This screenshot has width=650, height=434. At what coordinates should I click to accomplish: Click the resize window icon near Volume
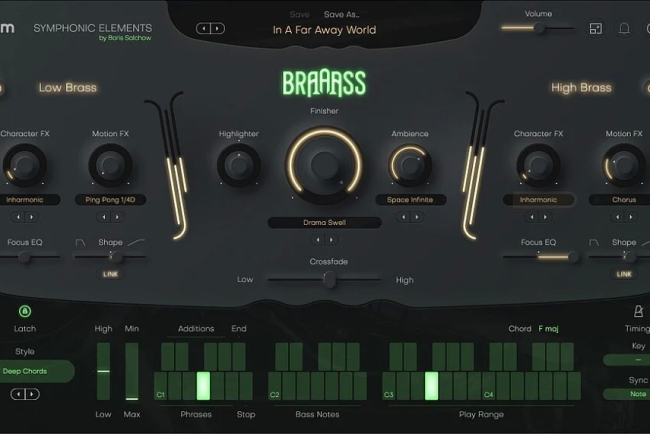click(596, 29)
